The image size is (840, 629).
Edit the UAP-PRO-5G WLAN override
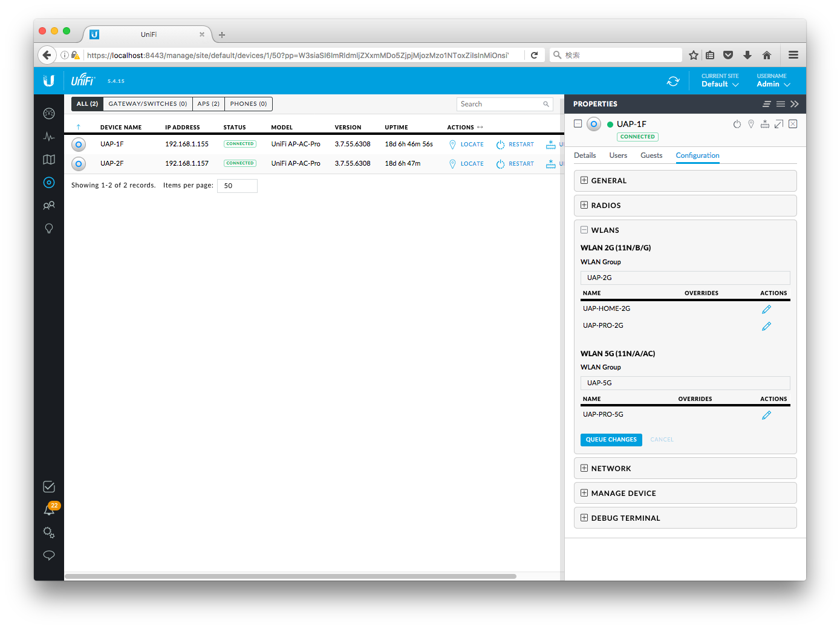[x=766, y=415]
